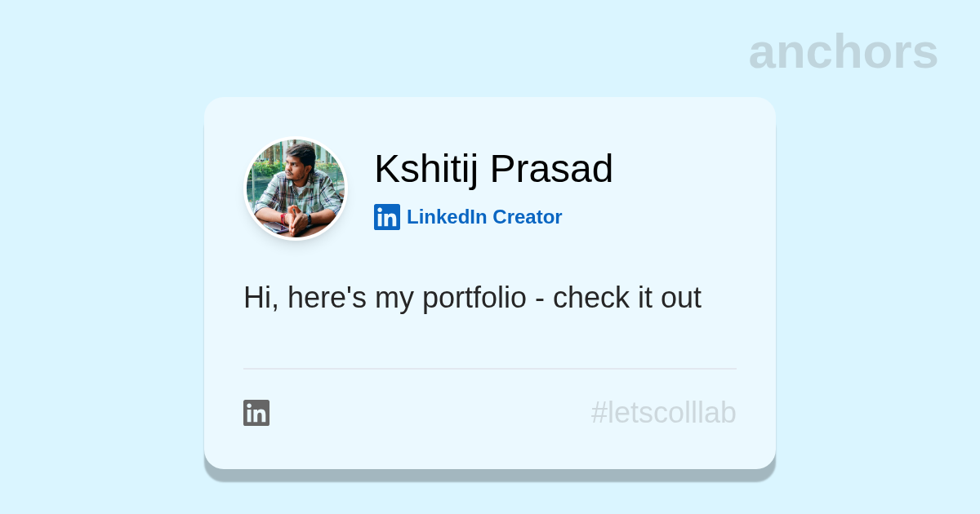The width and height of the screenshot is (980, 514).
Task: Click the word "here's" in the bio
Action: [327, 298]
